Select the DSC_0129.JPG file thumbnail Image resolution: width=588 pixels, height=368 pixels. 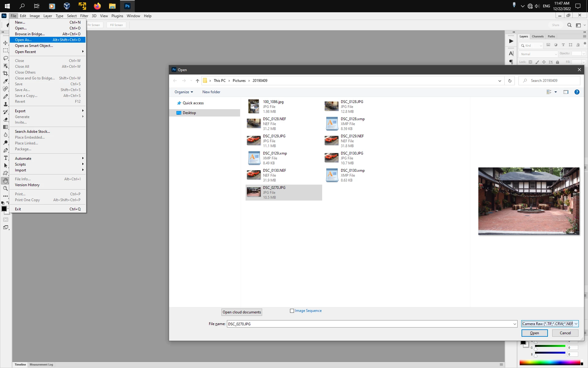pos(254,141)
